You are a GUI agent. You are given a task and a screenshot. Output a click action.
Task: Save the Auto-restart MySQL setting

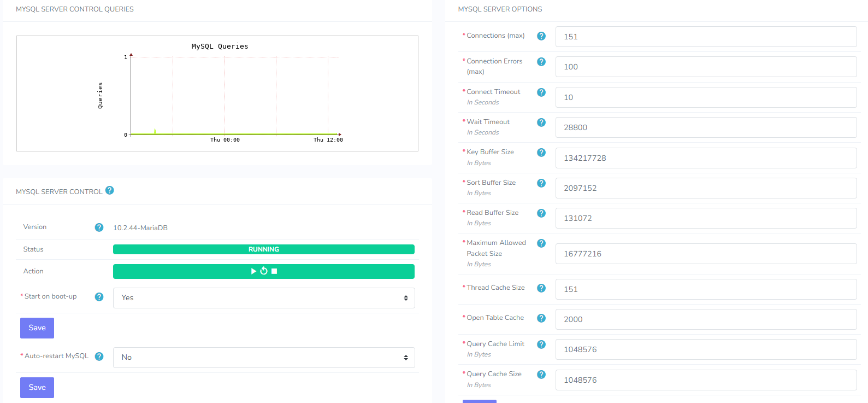click(x=37, y=388)
